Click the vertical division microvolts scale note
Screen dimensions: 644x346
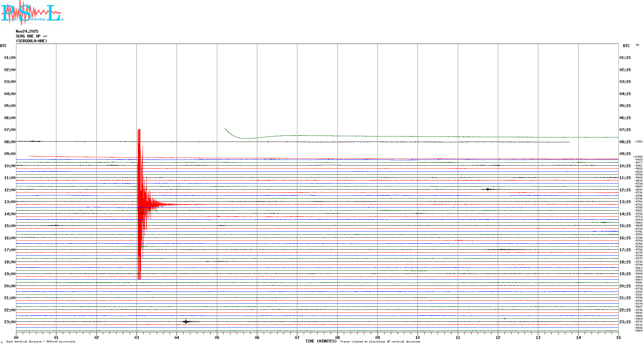coord(41,342)
